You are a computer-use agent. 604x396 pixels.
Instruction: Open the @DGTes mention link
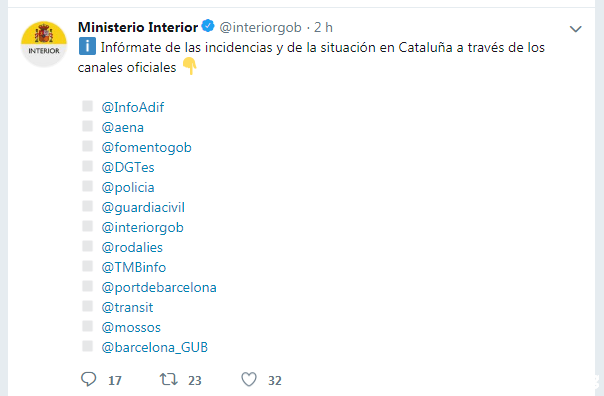pos(128,167)
